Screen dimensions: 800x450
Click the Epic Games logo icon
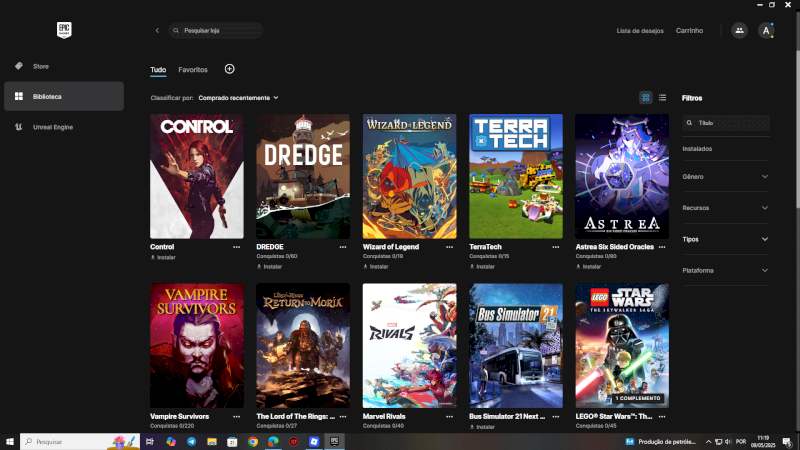63,30
